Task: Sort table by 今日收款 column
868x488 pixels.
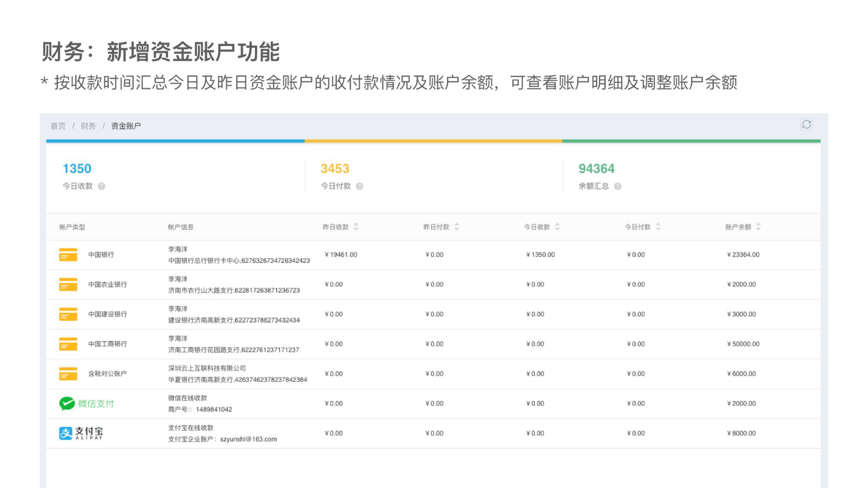Action: (557, 227)
